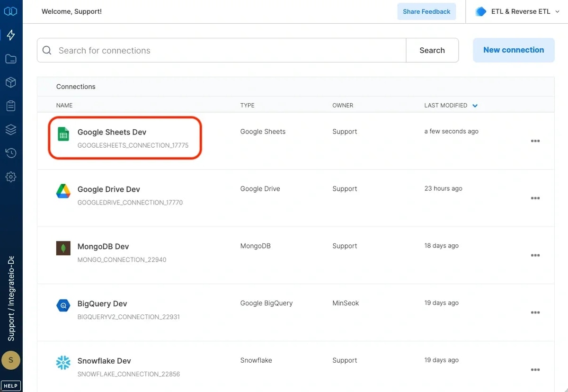Click the 'a few seconds ago' timestamp

coord(452,131)
